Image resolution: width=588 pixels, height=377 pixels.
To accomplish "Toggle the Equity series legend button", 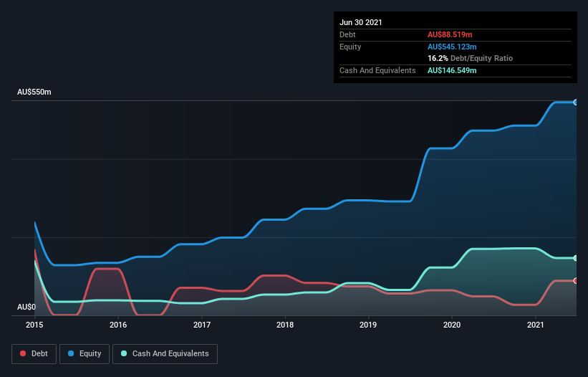I will coord(85,354).
